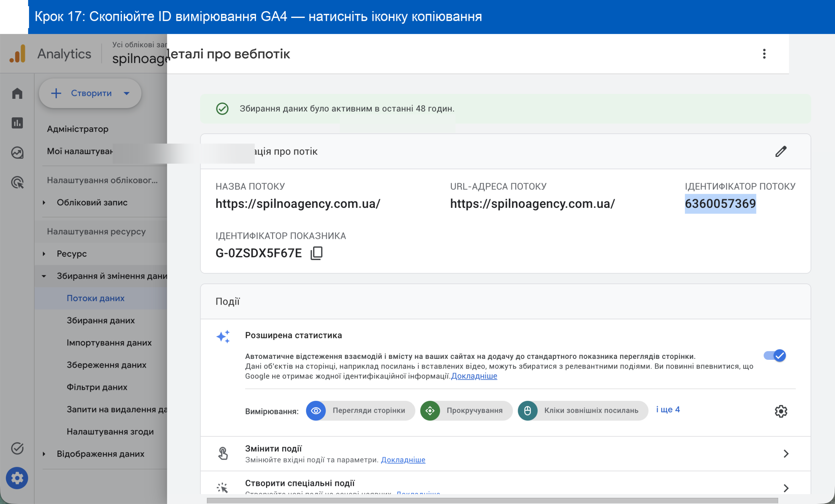Toggle the Enhanced measurement switch

coord(775,356)
